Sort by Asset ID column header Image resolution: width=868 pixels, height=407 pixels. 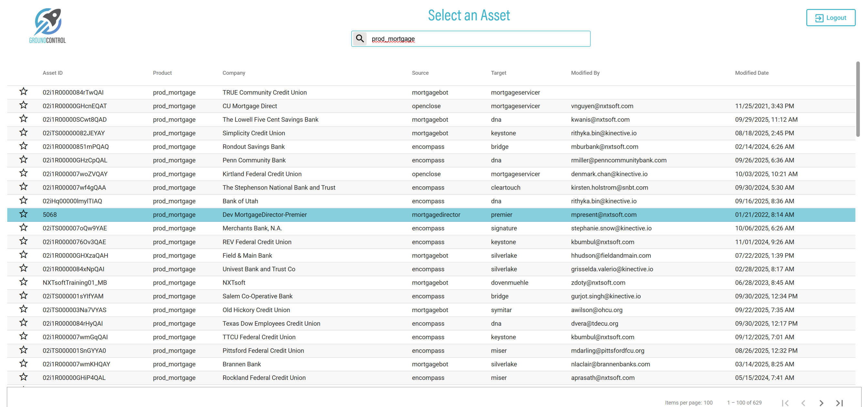point(53,73)
